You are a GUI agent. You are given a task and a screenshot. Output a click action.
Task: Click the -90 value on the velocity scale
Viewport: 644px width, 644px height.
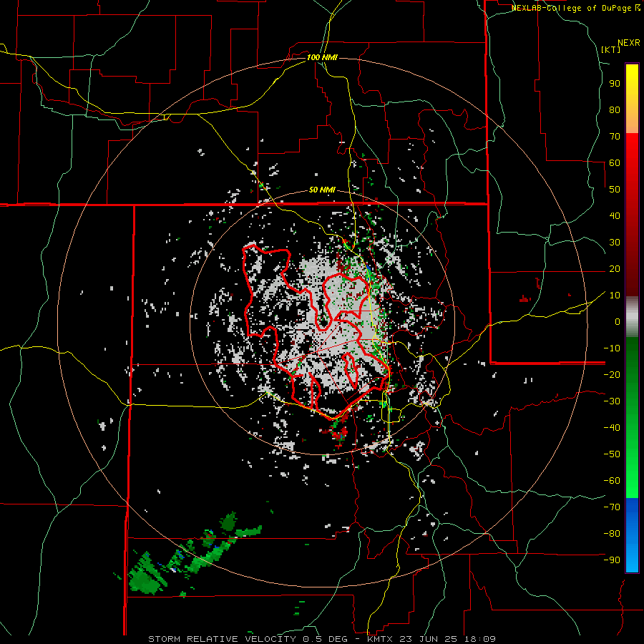612,560
